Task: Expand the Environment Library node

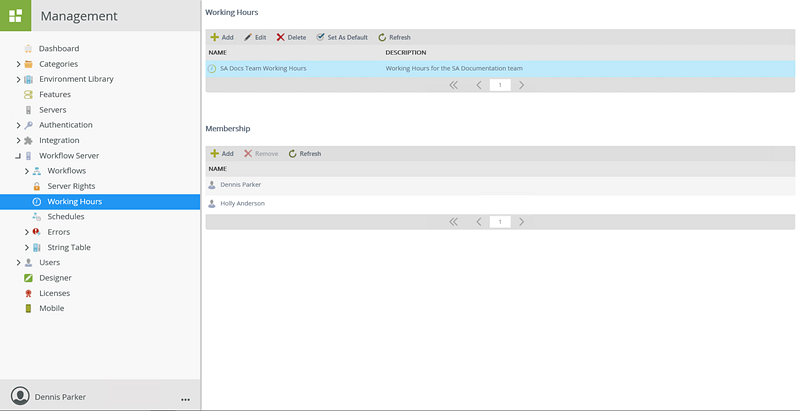Action: [x=18, y=79]
